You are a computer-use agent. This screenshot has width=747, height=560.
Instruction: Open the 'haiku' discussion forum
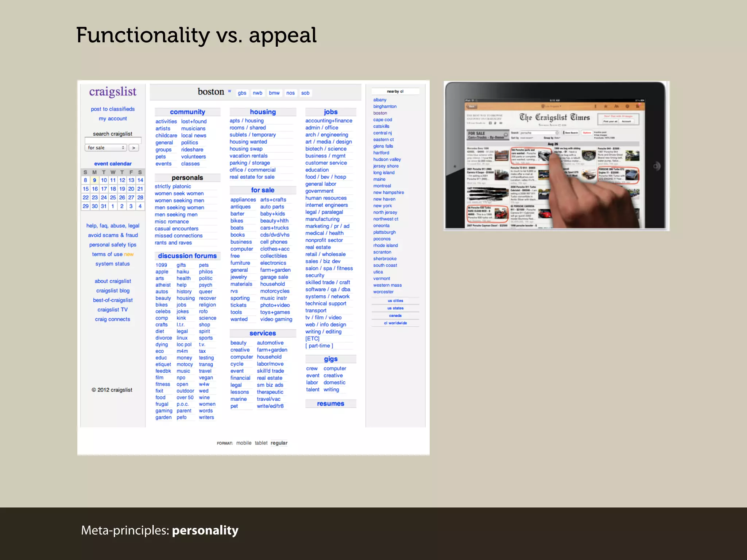[x=183, y=272]
